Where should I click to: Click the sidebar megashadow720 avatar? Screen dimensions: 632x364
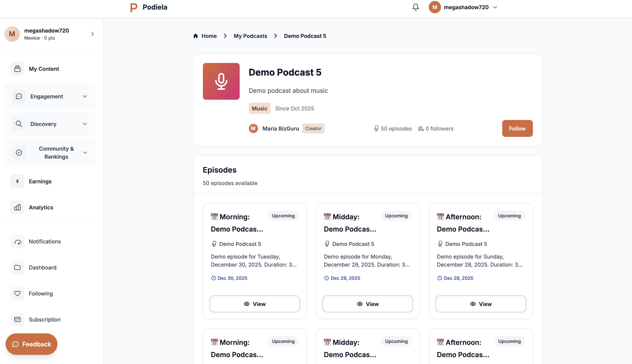[x=12, y=34]
